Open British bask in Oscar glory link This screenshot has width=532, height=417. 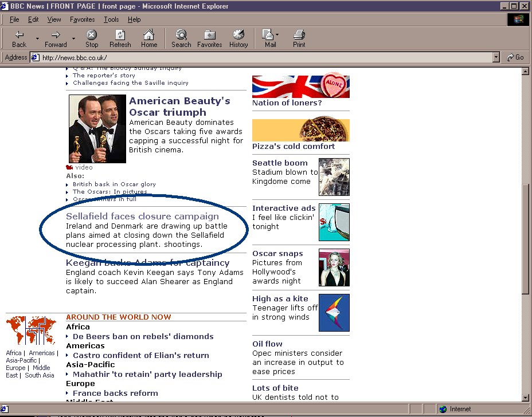coord(114,184)
